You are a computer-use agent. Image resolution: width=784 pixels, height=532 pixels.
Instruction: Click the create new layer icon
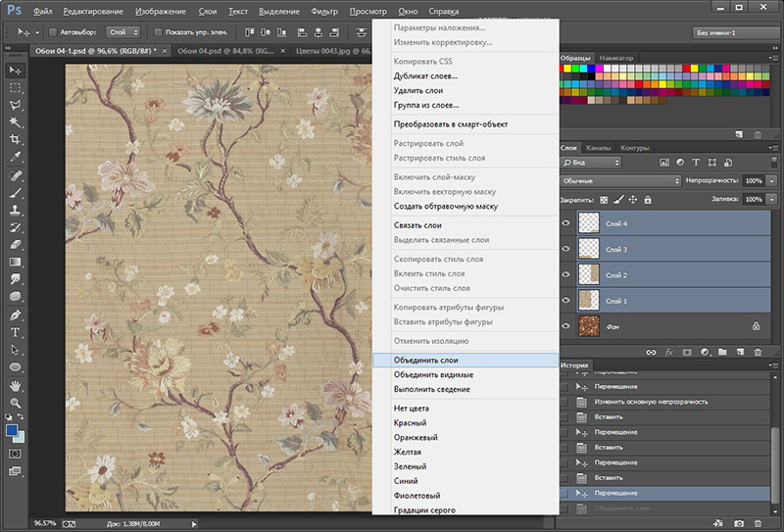740,352
